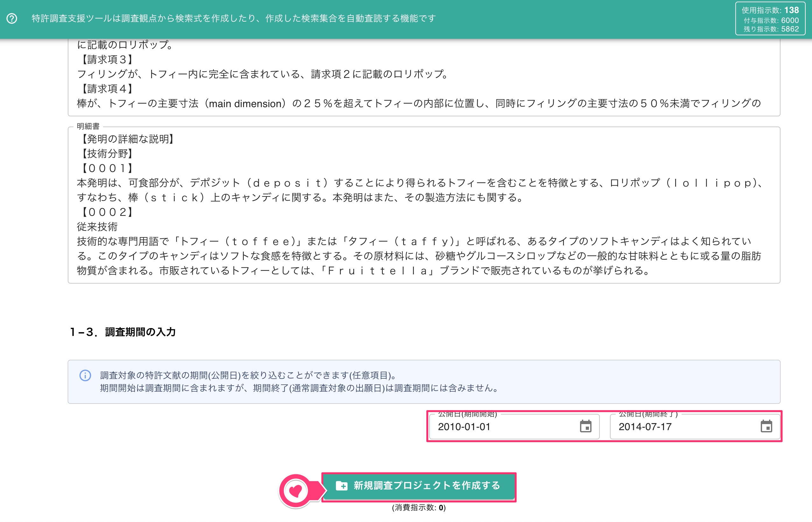
Task: Click the heading １−３．調査期間の入力
Action: point(122,332)
